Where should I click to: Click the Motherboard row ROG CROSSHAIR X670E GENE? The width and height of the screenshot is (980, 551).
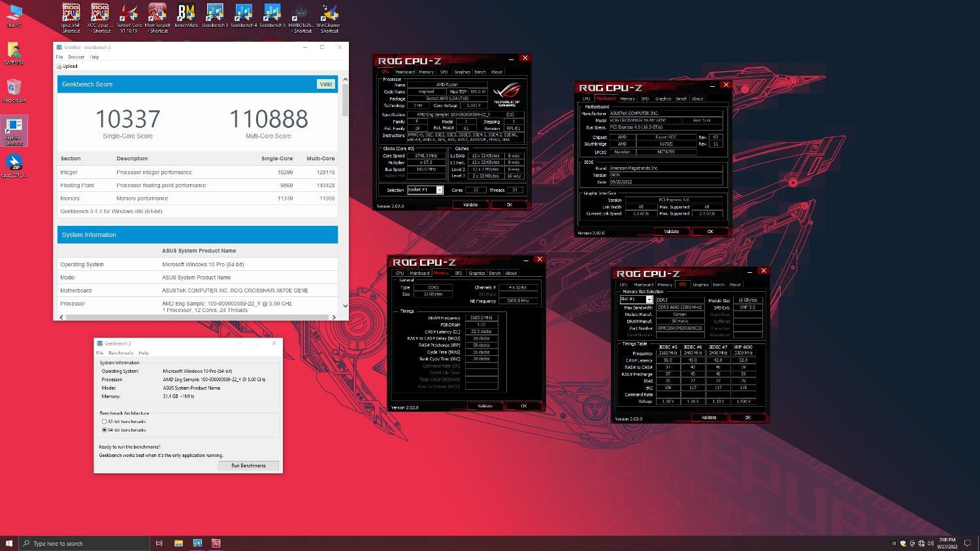(197, 291)
